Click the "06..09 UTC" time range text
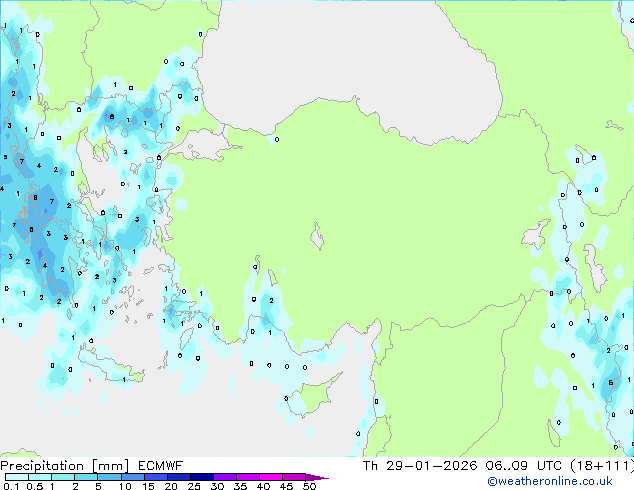This screenshot has width=634, height=490. pos(524,466)
